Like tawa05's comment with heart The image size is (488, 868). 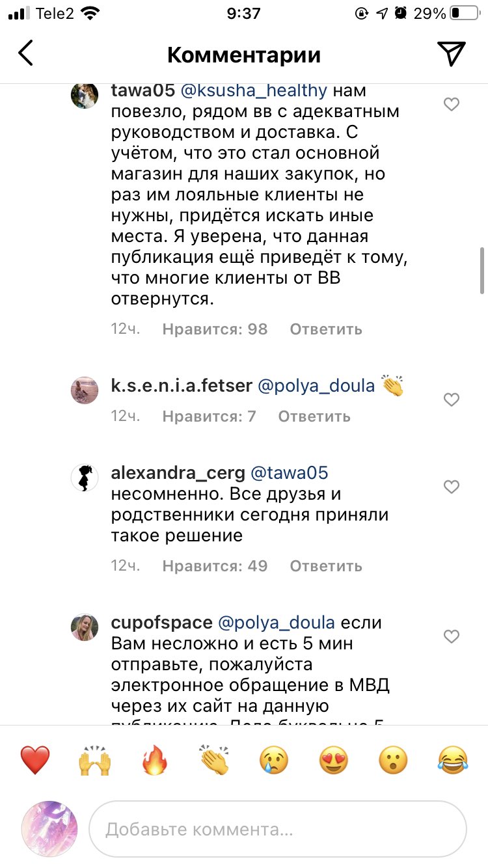click(x=452, y=104)
